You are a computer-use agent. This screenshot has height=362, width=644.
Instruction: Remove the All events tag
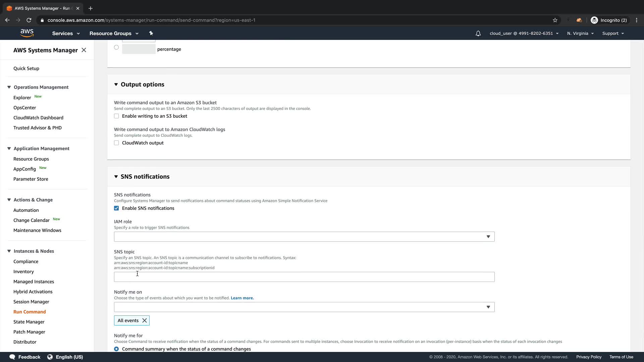[145, 320]
